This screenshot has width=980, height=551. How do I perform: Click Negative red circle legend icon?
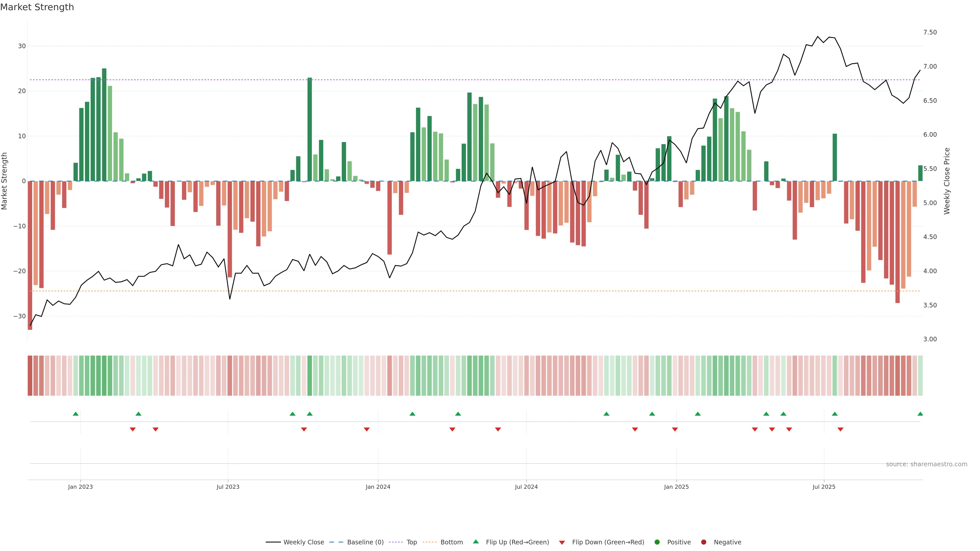(x=703, y=542)
